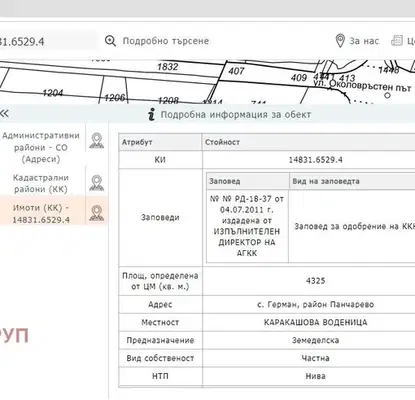Viewport: 415px width, 400px height.
Task: Click the order № РД-18-37 cell
Action: [x=247, y=226]
